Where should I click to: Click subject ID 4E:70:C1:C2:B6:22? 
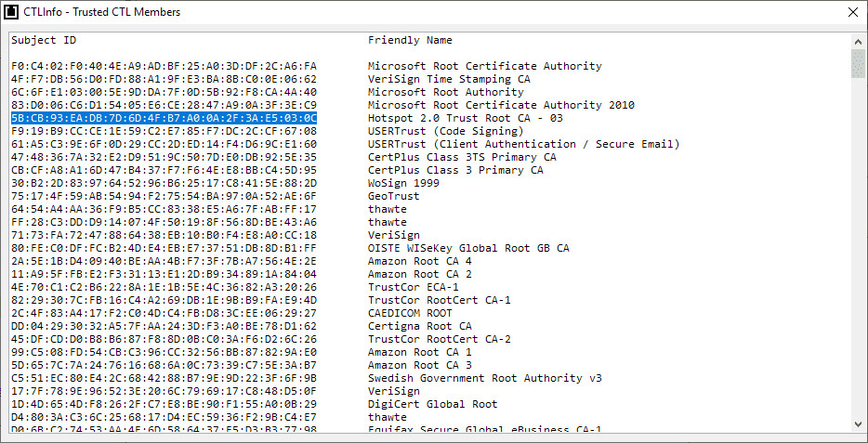164,287
